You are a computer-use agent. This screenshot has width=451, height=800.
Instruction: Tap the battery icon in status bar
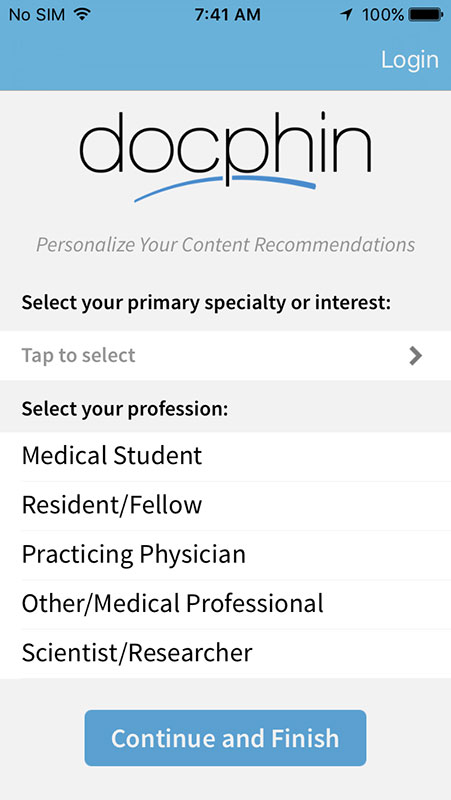coord(425,15)
